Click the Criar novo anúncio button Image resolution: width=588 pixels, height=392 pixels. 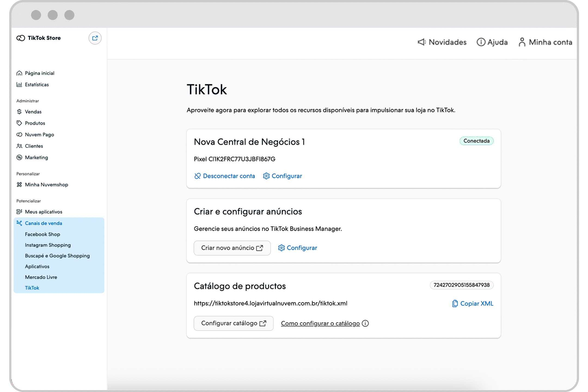tap(232, 248)
